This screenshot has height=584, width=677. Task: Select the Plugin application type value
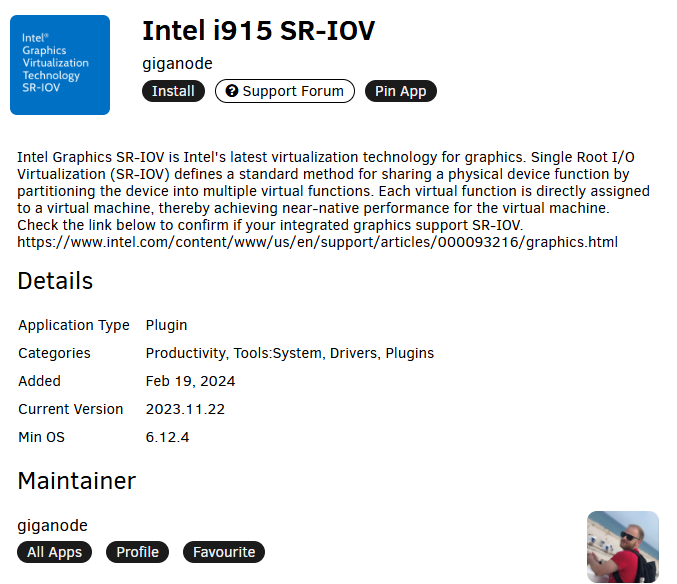tap(166, 325)
